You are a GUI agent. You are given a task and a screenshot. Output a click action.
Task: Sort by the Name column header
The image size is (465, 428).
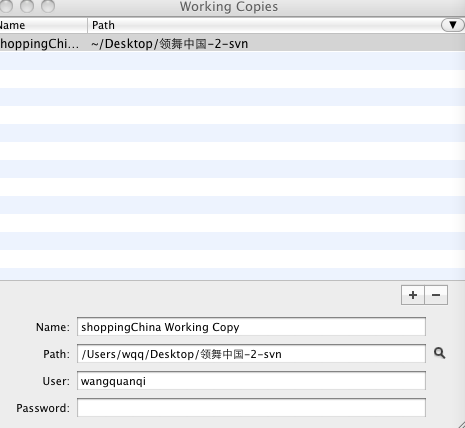tap(43, 25)
